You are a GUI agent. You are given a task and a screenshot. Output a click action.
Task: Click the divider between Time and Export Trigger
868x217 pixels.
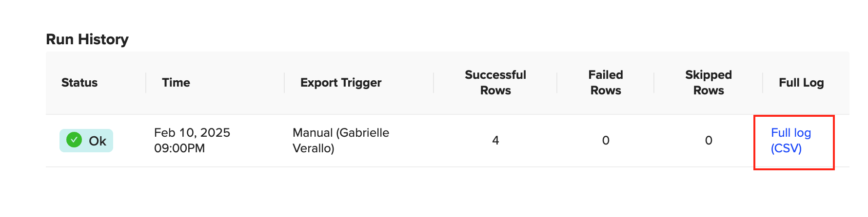point(284,83)
